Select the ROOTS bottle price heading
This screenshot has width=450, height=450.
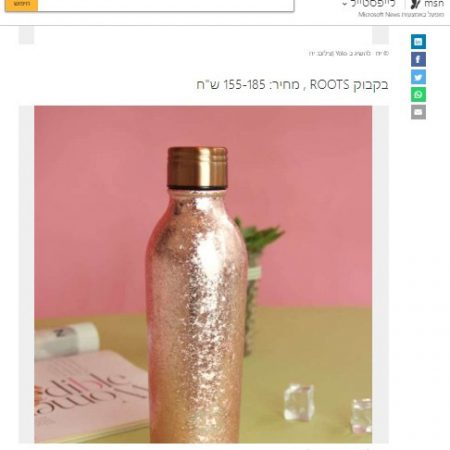point(292,85)
